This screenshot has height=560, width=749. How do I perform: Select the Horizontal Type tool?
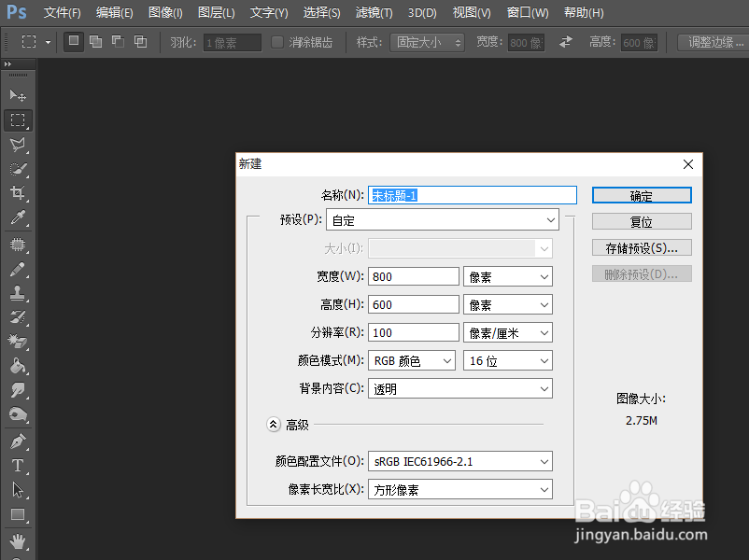(18, 465)
